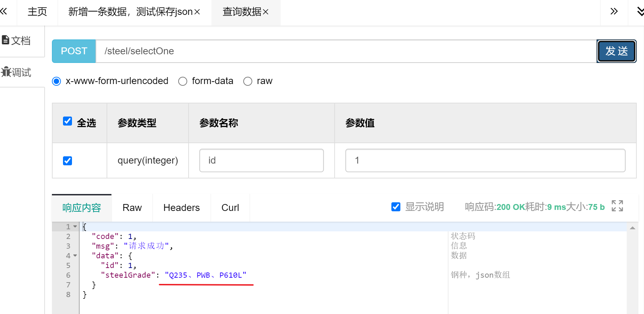Select the 调试 debug section in sidebar

pyautogui.click(x=17, y=73)
